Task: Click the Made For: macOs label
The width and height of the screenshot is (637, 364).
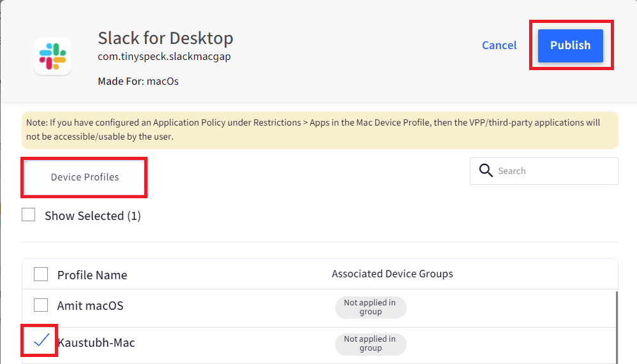Action: coord(138,81)
